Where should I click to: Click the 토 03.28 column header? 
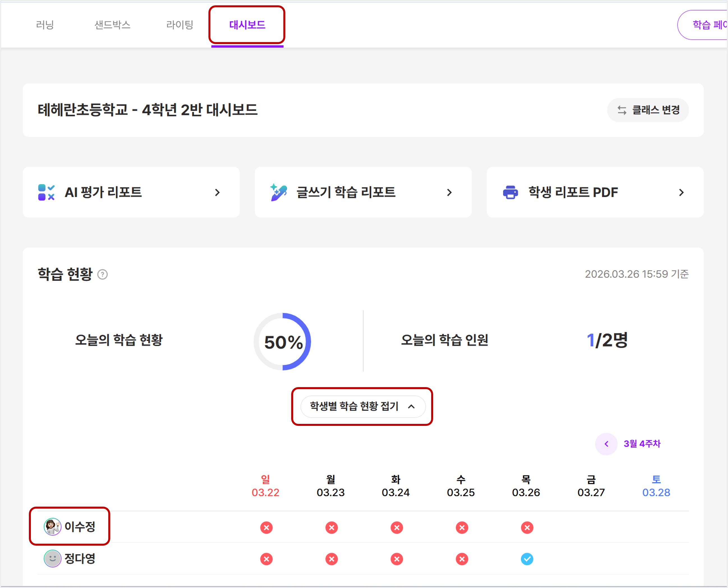[x=656, y=486]
